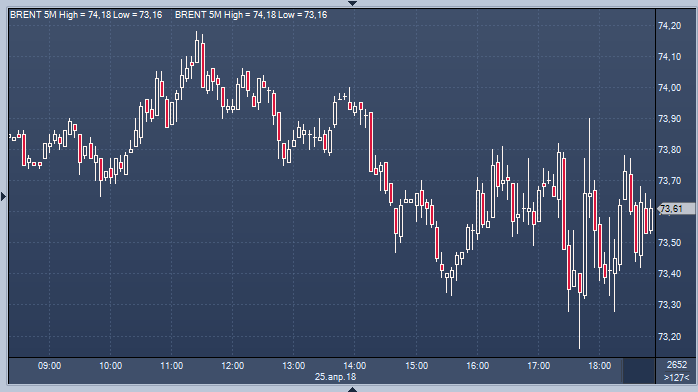
Task: Click the >127< visible bars indicator
Action: (677, 377)
